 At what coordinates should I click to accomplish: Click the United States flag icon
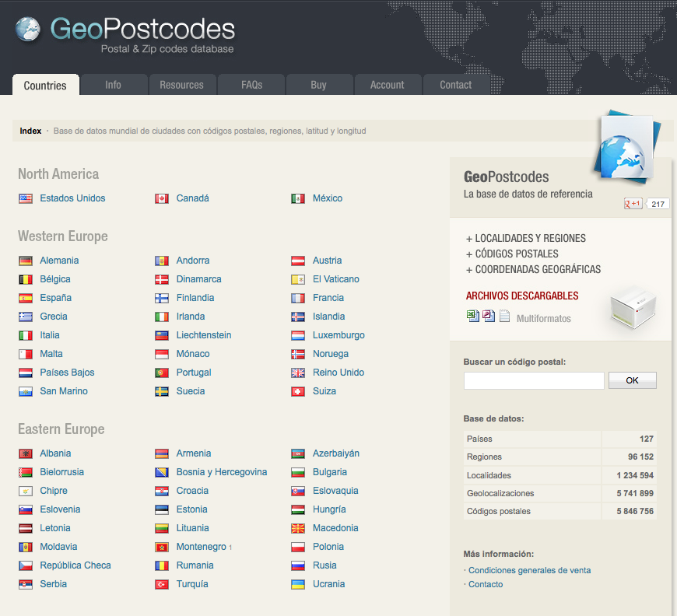point(26,198)
